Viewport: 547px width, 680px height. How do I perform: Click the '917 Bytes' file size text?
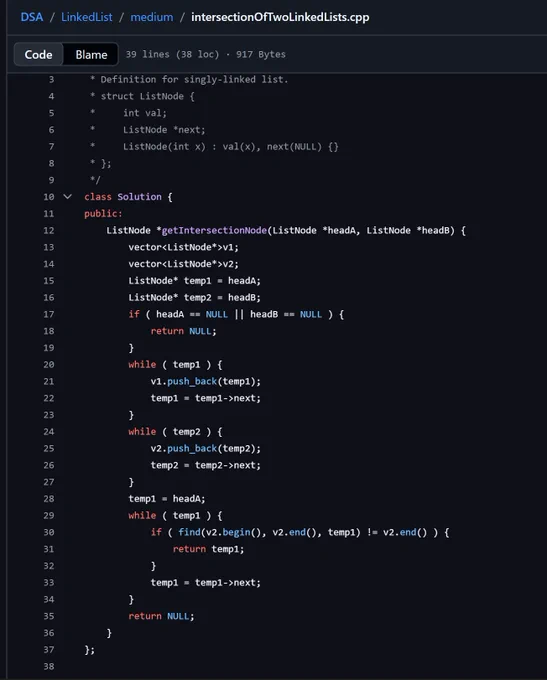click(x=261, y=54)
